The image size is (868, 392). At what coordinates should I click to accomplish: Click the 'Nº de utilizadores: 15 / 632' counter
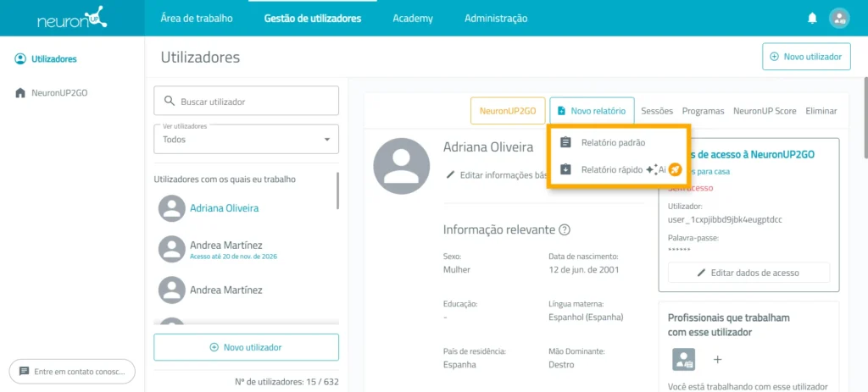point(287,382)
